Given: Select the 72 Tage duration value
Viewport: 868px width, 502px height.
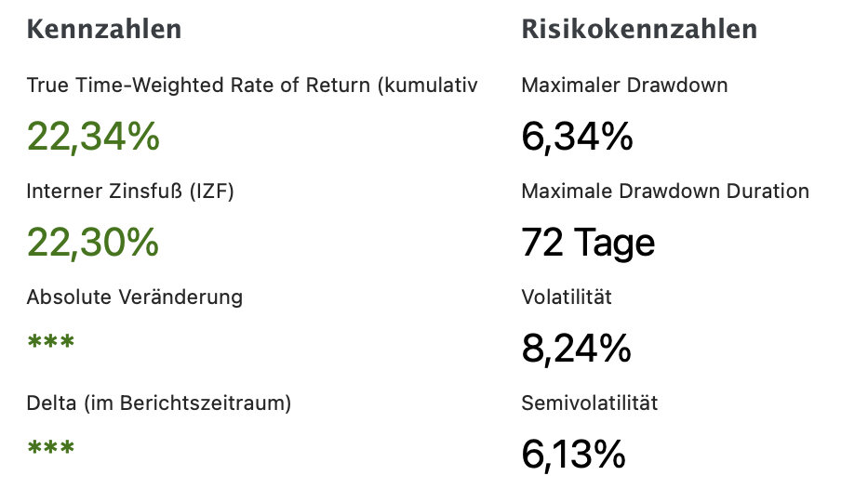Looking at the screenshot, I should (x=588, y=244).
